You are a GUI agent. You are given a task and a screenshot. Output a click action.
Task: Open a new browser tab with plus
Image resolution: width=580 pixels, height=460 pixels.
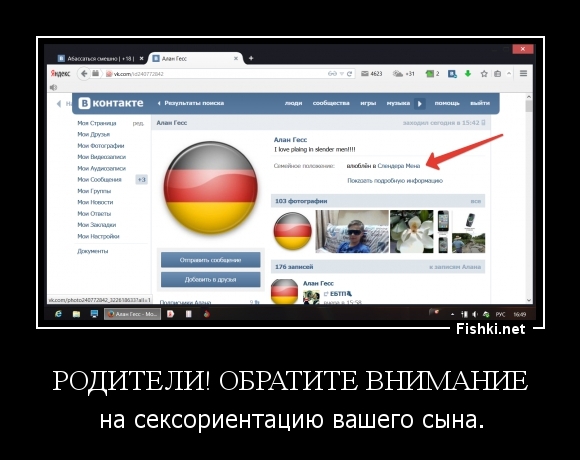coord(251,58)
